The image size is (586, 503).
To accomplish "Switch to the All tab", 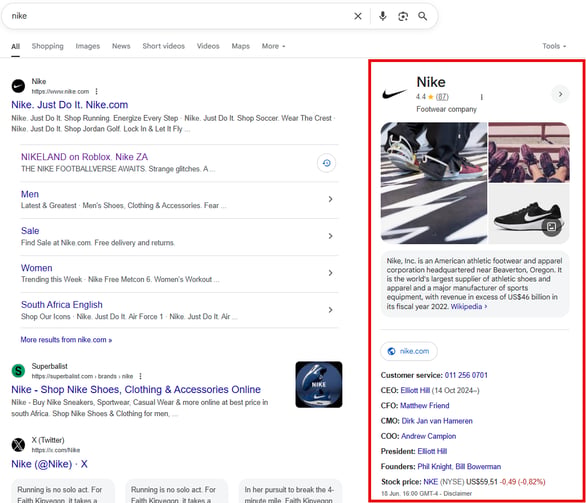I will 15,46.
